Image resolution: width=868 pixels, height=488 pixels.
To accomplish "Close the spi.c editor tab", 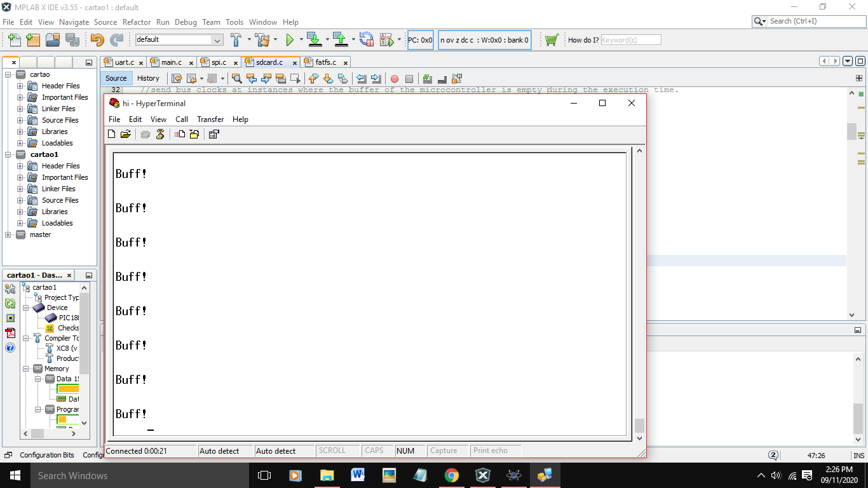I will [x=235, y=63].
